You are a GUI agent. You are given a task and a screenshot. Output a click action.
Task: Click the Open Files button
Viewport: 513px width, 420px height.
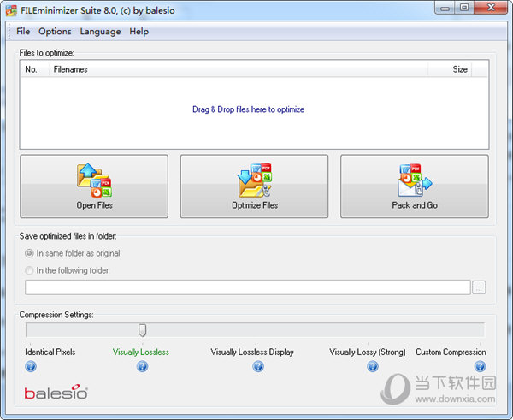(x=94, y=186)
